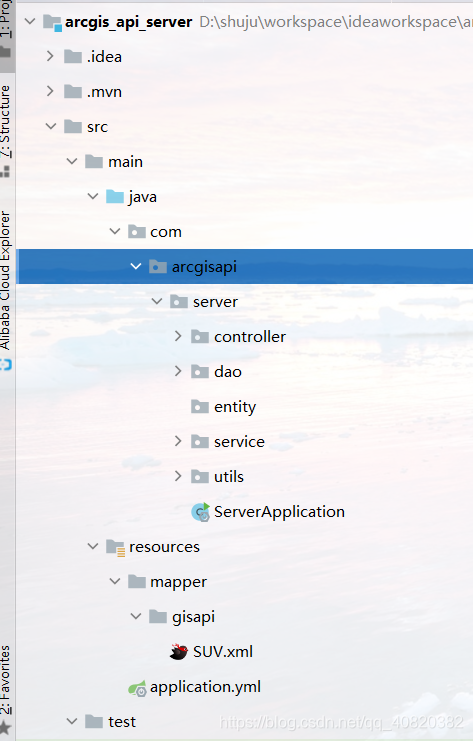
Task: Collapse the arcgisapi package
Action: (136, 267)
